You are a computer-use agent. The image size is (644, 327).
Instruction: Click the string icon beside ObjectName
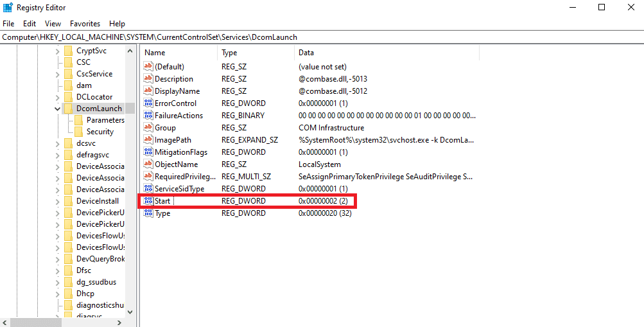pyautogui.click(x=148, y=164)
